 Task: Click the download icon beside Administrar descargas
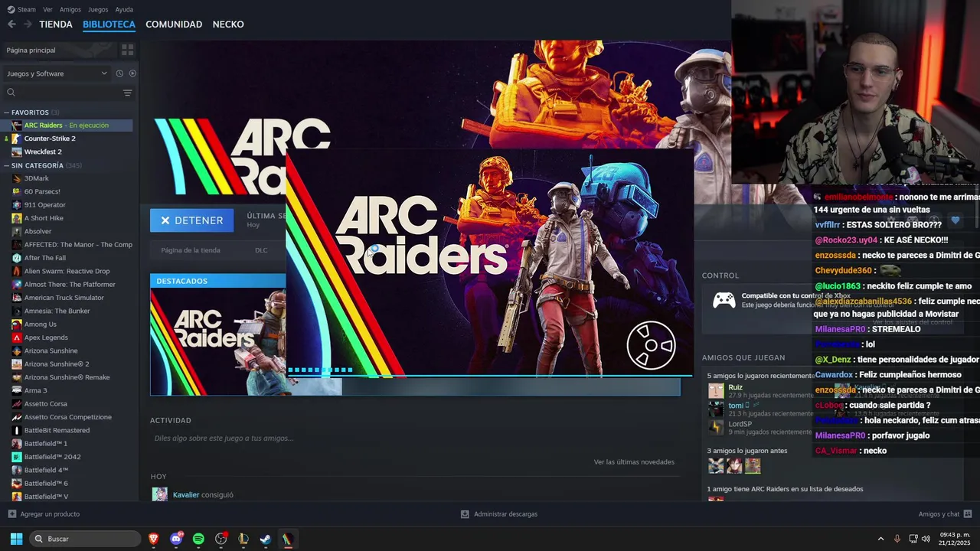click(465, 514)
